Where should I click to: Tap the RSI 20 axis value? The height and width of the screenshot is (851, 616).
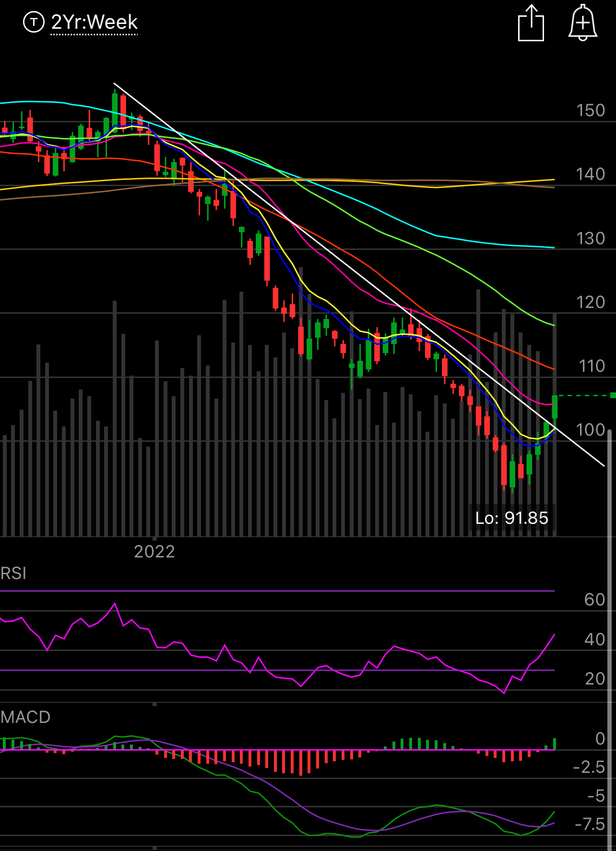tap(595, 679)
